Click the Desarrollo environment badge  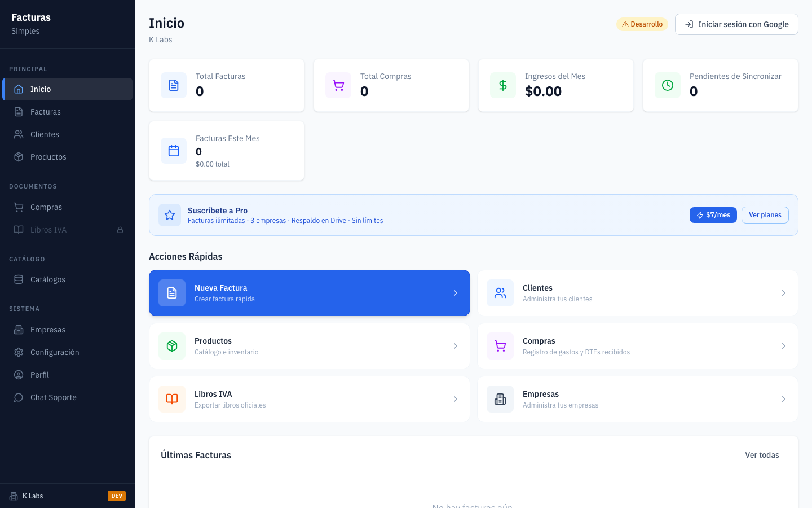[642, 24]
